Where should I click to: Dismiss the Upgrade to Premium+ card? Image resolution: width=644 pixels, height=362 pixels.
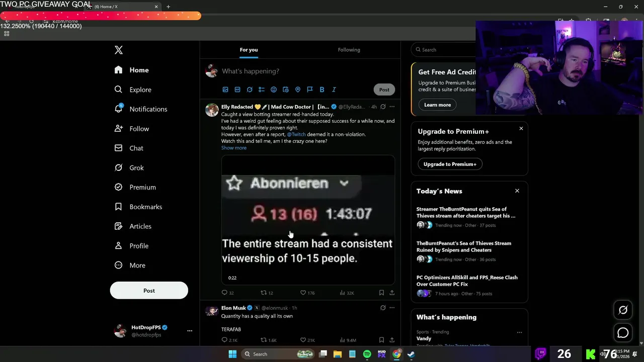521,129
